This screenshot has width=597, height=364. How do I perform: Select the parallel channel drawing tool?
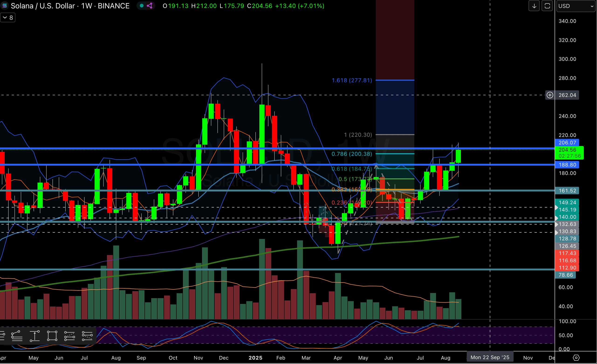click(x=69, y=336)
